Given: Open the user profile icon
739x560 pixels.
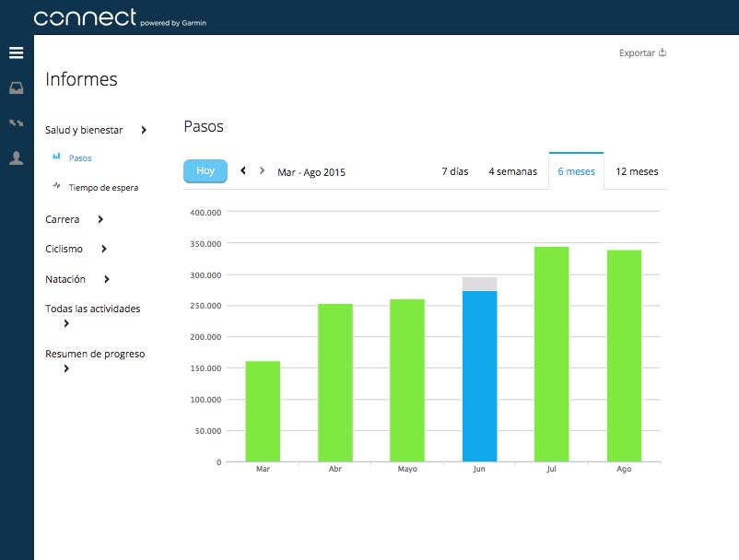Looking at the screenshot, I should point(16,157).
